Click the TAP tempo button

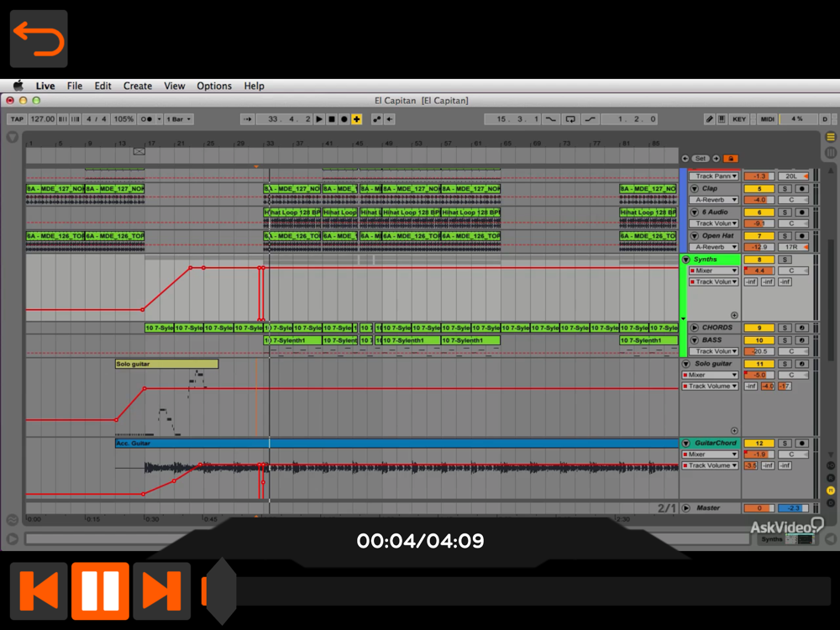17,119
